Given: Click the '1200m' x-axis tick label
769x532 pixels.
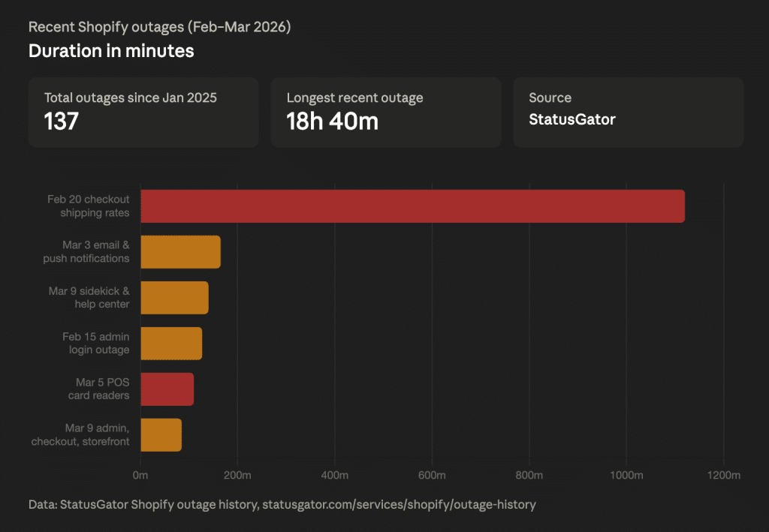Looking at the screenshot, I should click(x=724, y=475).
